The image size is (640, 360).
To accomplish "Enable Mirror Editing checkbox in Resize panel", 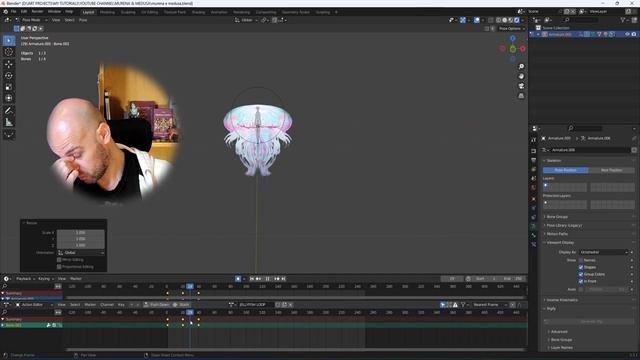I will tap(59, 260).
